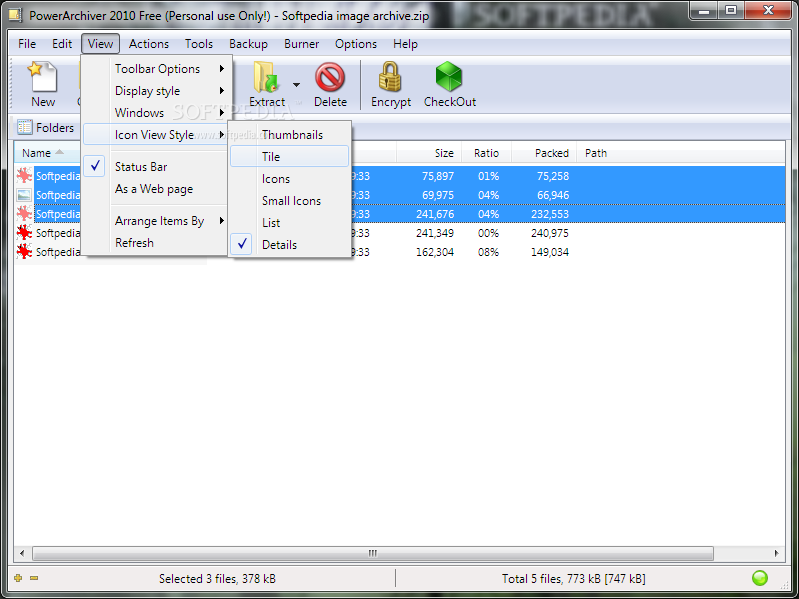Screen dimensions: 799x599
Task: Click the size value 241,676
Action: click(x=435, y=214)
